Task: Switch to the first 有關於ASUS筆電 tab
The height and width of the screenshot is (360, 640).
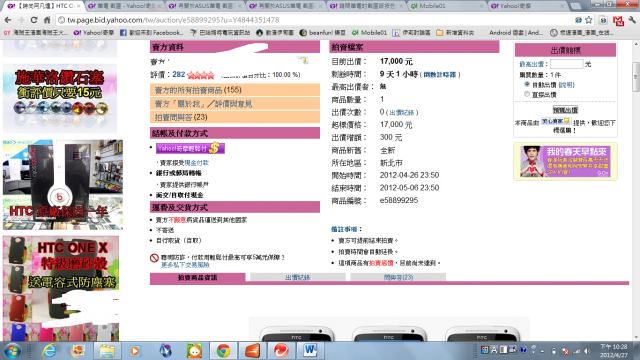Action: (205, 6)
